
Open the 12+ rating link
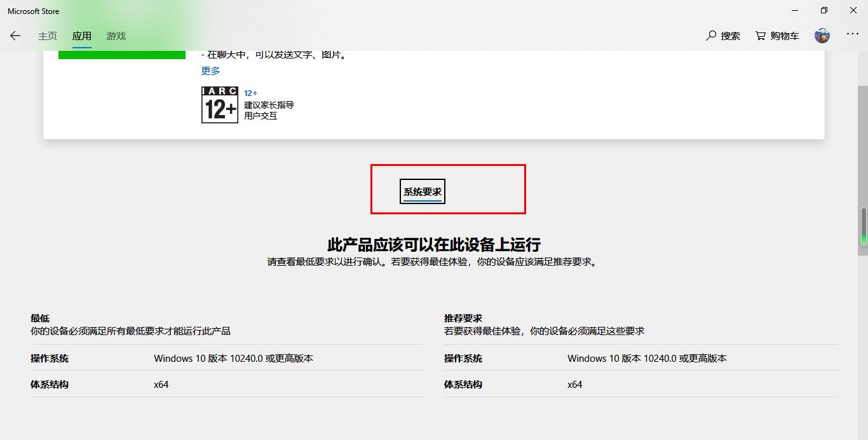[251, 93]
